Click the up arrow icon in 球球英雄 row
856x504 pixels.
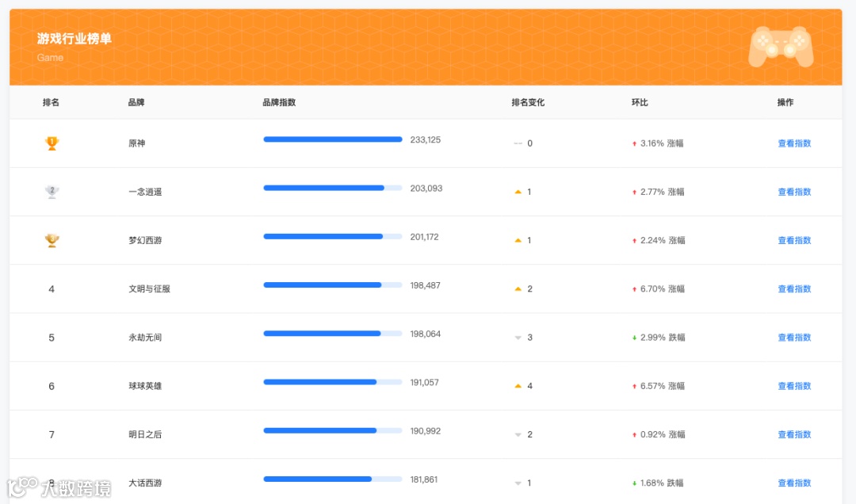point(518,386)
